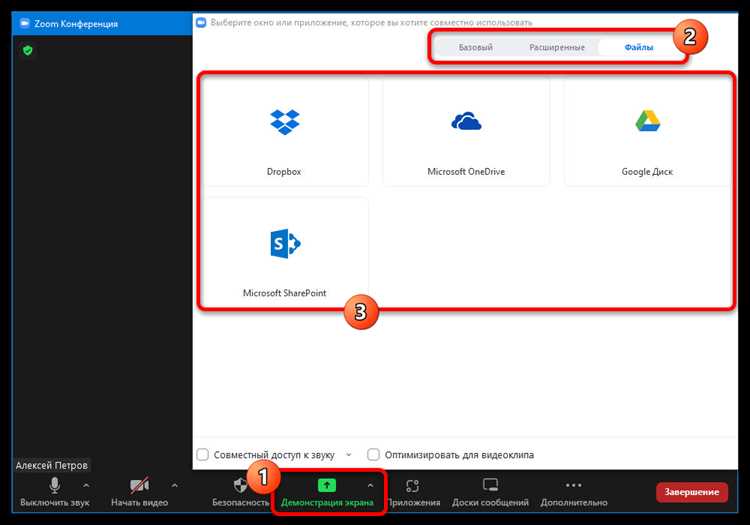Open the Безопасность shield icon

[240, 485]
